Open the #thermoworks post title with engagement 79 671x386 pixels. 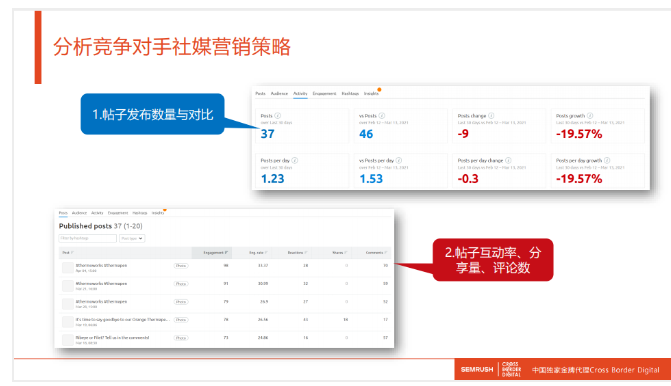tap(101, 301)
